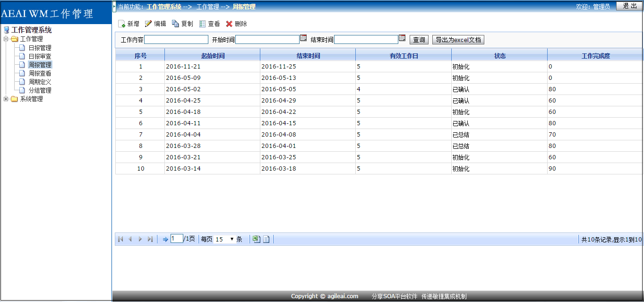The height and width of the screenshot is (302, 644).
Task: Click the Excel export icon in pager
Action: (x=256, y=239)
